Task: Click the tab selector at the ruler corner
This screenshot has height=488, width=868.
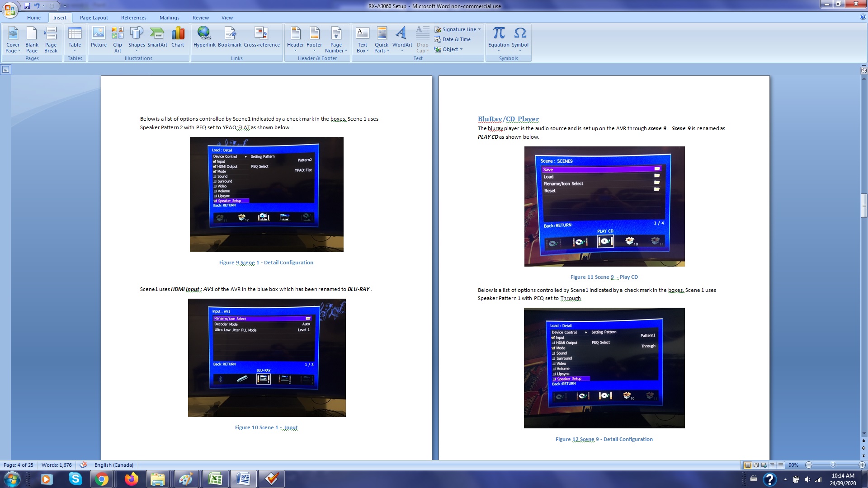Action: 5,70
